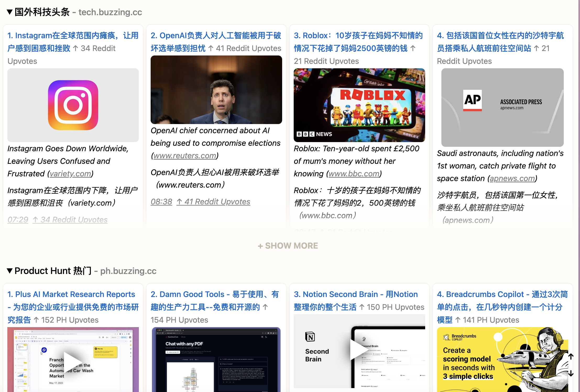The width and height of the screenshot is (580, 392).
Task: Click the Associated Press logo thumbnail
Action: click(502, 107)
